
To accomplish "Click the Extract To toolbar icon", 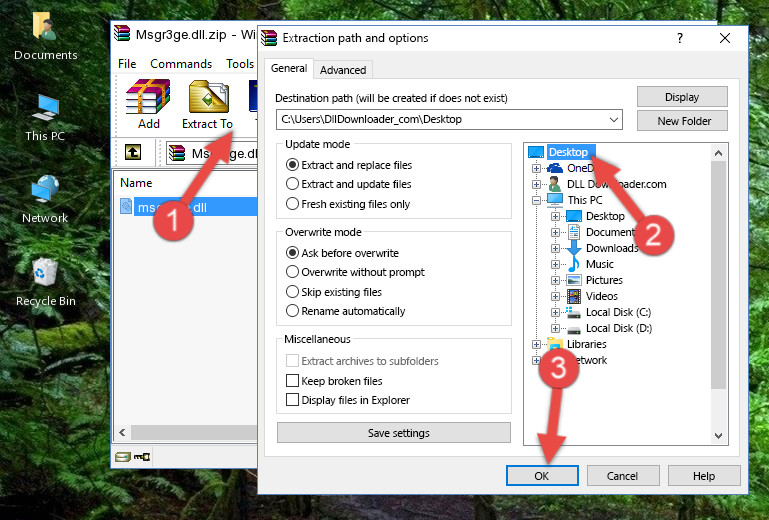I will click(209, 97).
